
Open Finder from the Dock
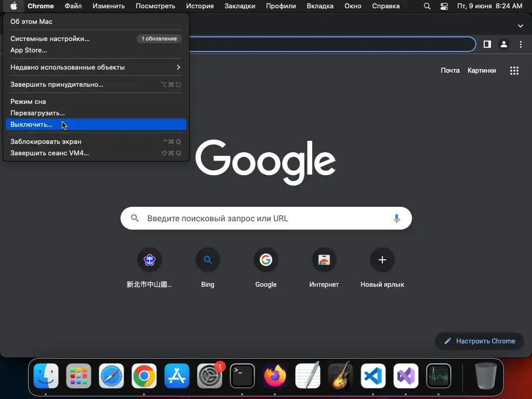click(46, 376)
